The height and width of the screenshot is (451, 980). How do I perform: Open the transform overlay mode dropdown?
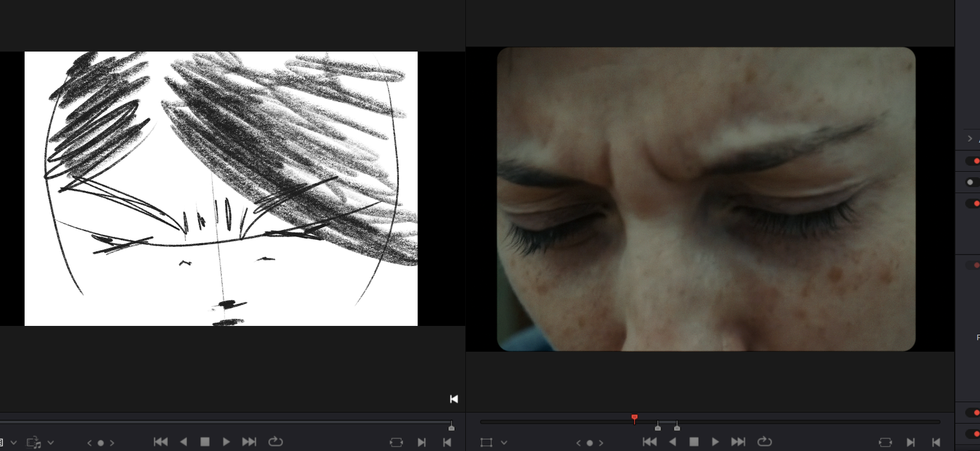(504, 443)
